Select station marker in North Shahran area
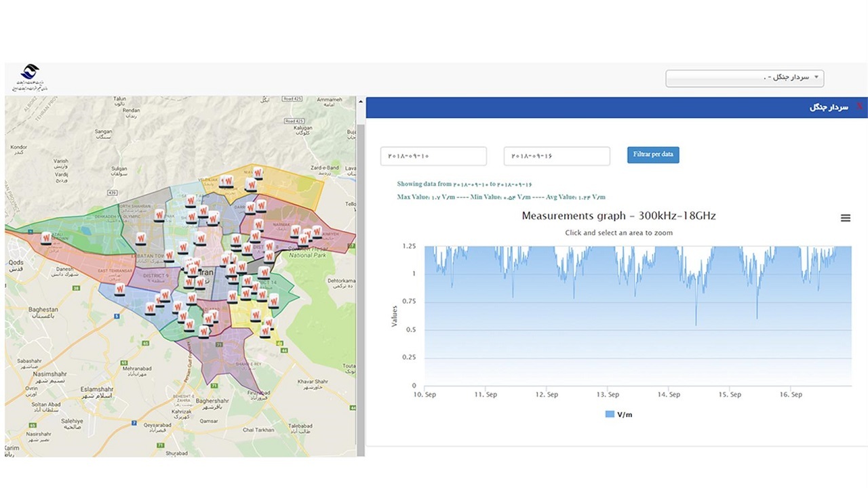Screen dimensions: 868x488 click(x=160, y=215)
